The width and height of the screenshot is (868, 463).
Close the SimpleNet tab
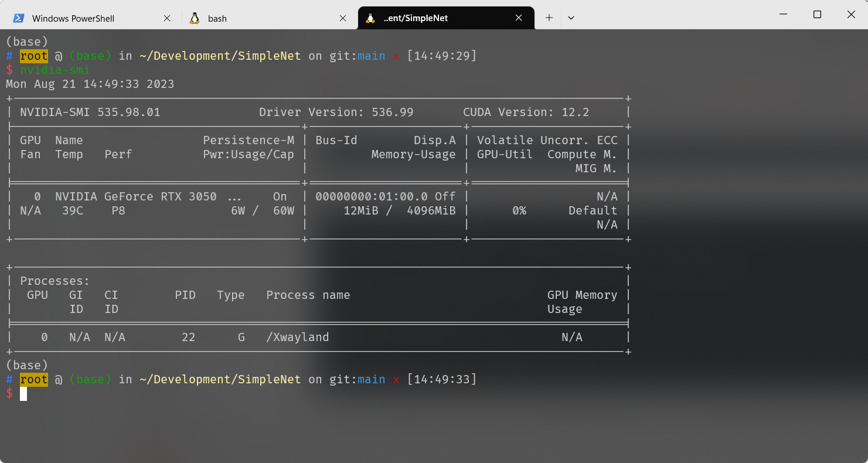[518, 18]
